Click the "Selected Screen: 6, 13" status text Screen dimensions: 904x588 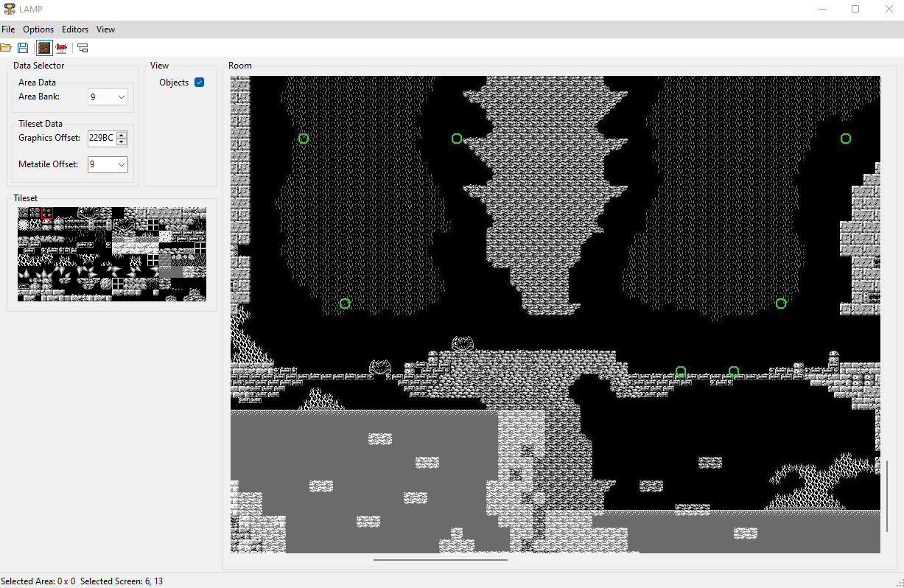[122, 581]
